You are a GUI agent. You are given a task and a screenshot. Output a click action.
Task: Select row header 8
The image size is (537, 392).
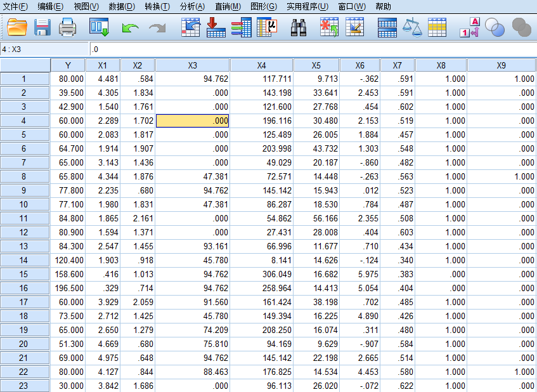click(x=25, y=176)
